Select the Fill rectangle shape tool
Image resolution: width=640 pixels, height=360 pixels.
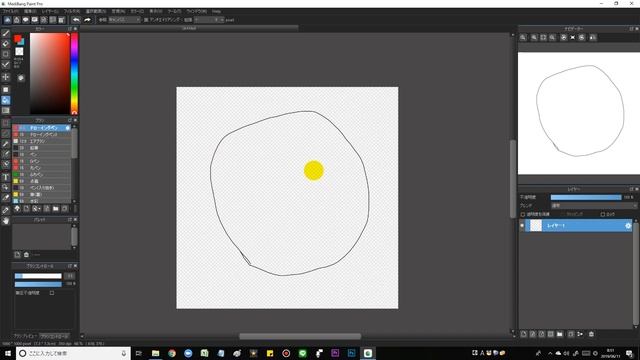coord(6,89)
